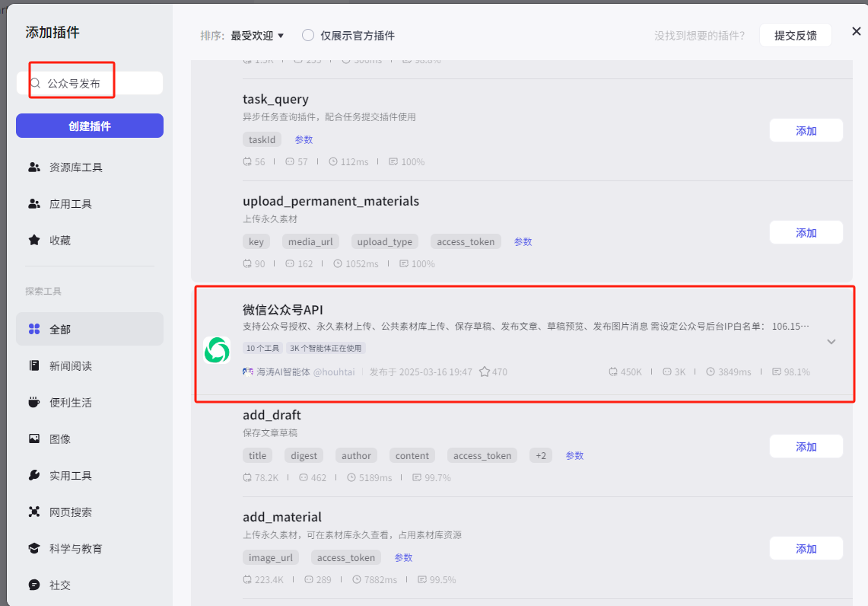The width and height of the screenshot is (868, 606).
Task: Click the favorite star icon showing 470
Action: 485,372
